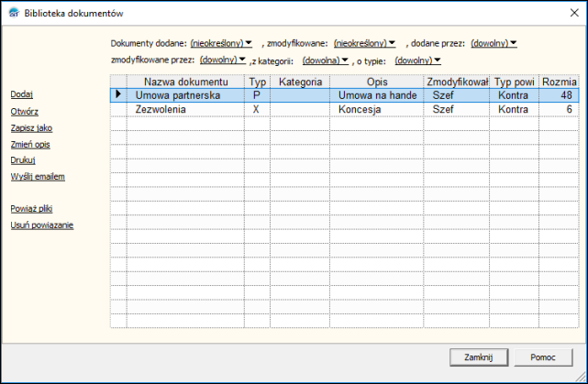Image resolution: width=588 pixels, height=384 pixels.
Task: Click Wyślij emailem link
Action: tap(38, 177)
